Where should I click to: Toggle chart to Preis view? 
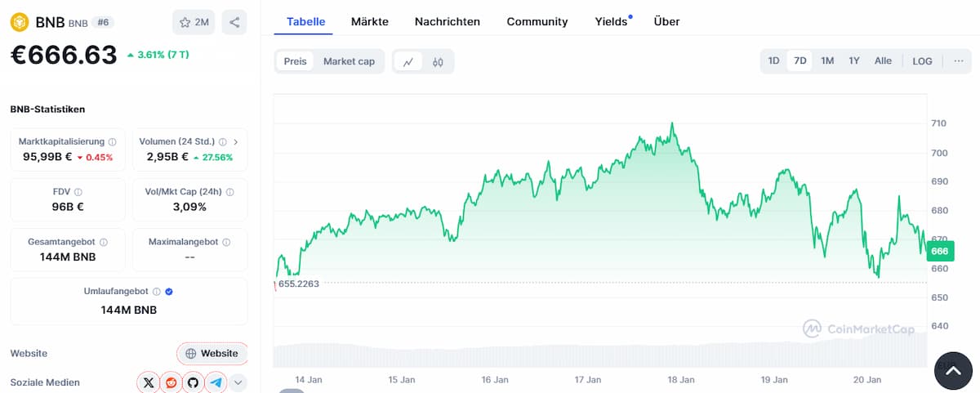pos(295,61)
